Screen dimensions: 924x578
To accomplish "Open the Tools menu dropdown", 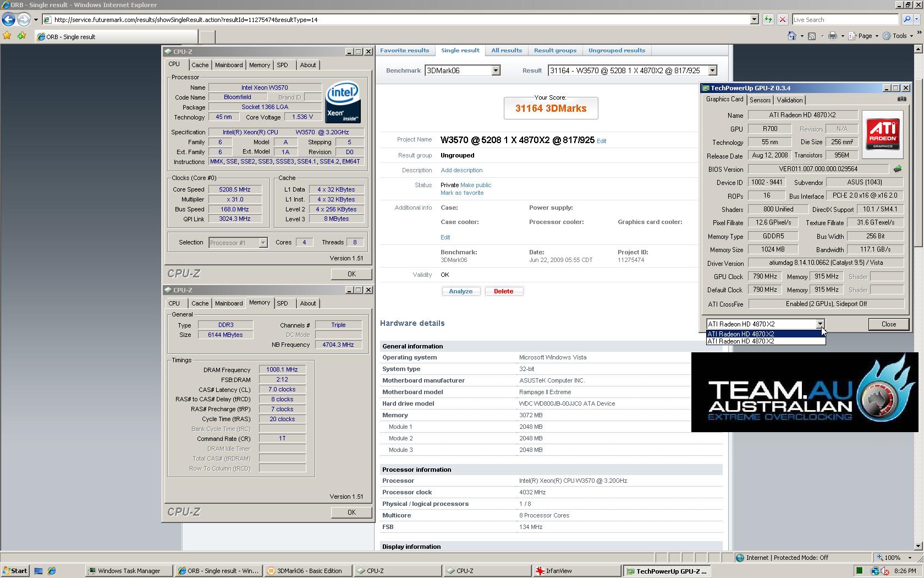I will pos(899,36).
